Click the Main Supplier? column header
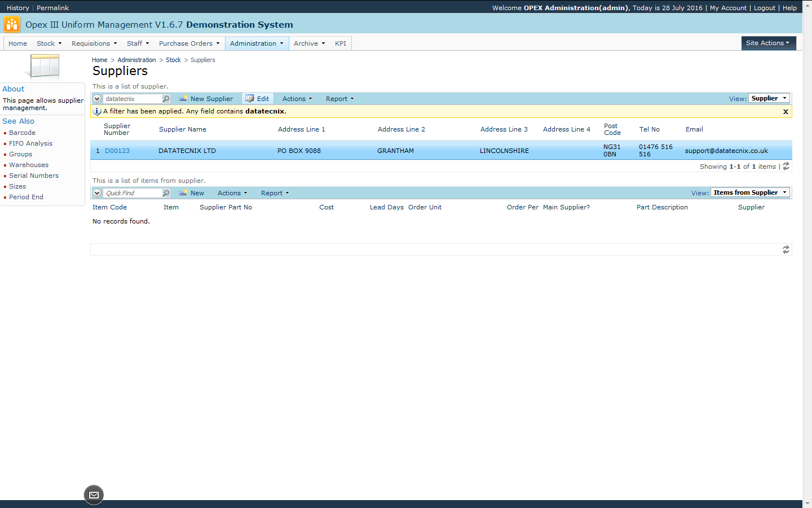The height and width of the screenshot is (508, 812). (566, 207)
